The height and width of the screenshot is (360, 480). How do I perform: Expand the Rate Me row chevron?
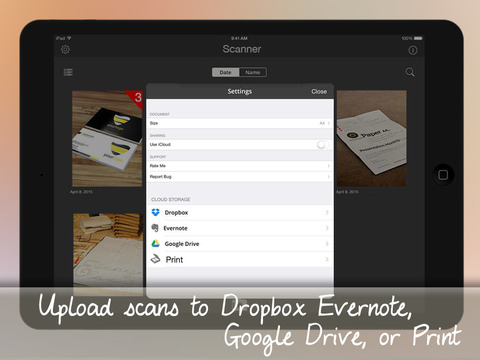tap(328, 166)
